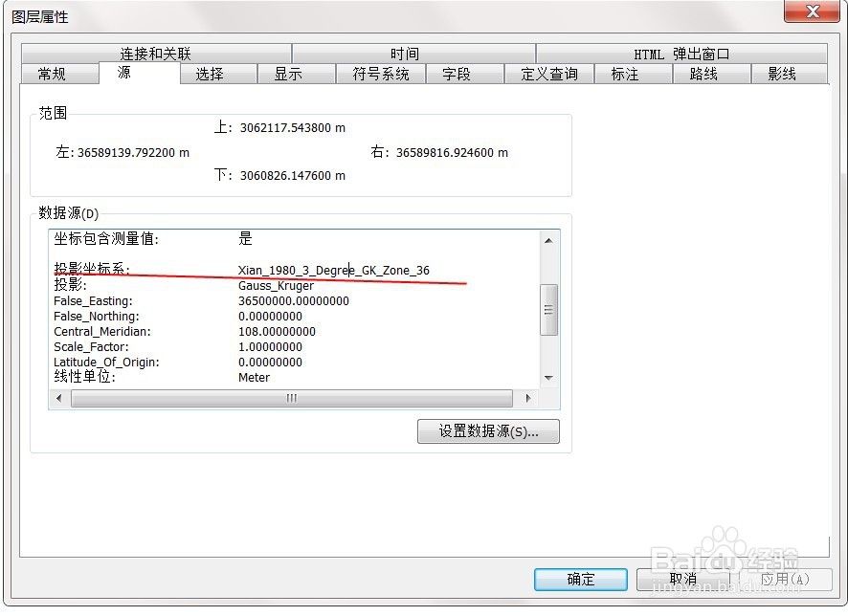This screenshot has height=616, width=848.
Task: Open the HTML 弹出窗口 tab
Action: 682,53
